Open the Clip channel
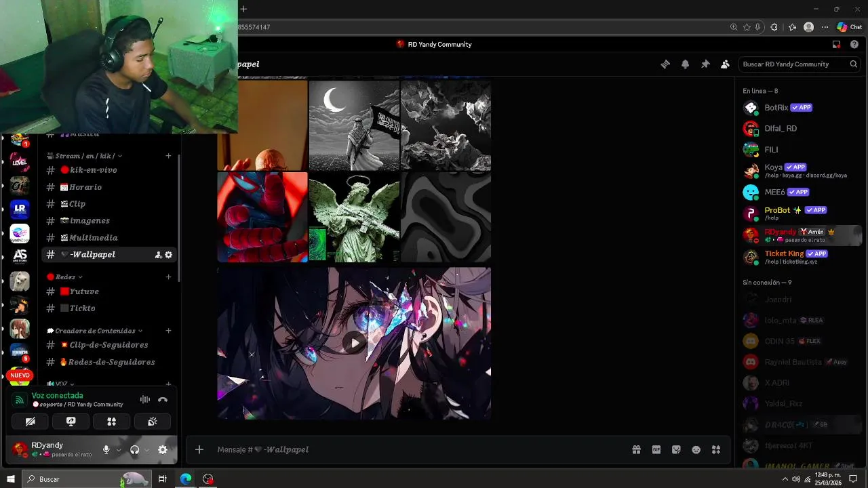 pyautogui.click(x=109, y=204)
